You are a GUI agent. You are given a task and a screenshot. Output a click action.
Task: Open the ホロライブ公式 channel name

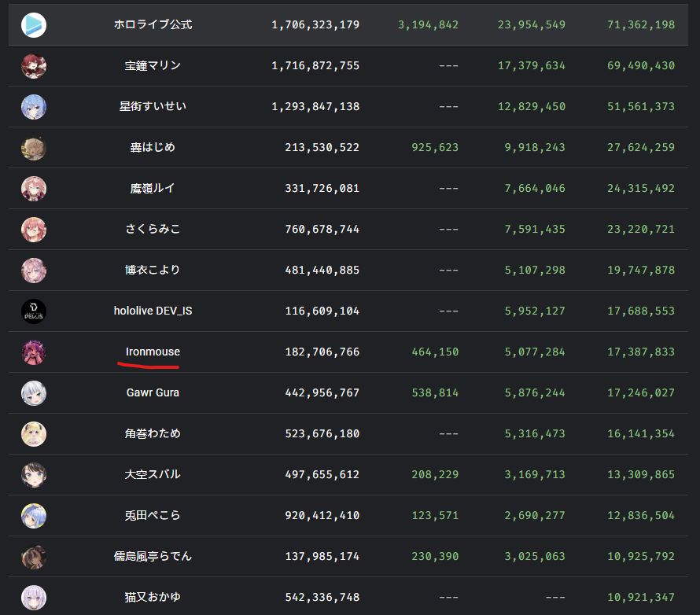[153, 24]
